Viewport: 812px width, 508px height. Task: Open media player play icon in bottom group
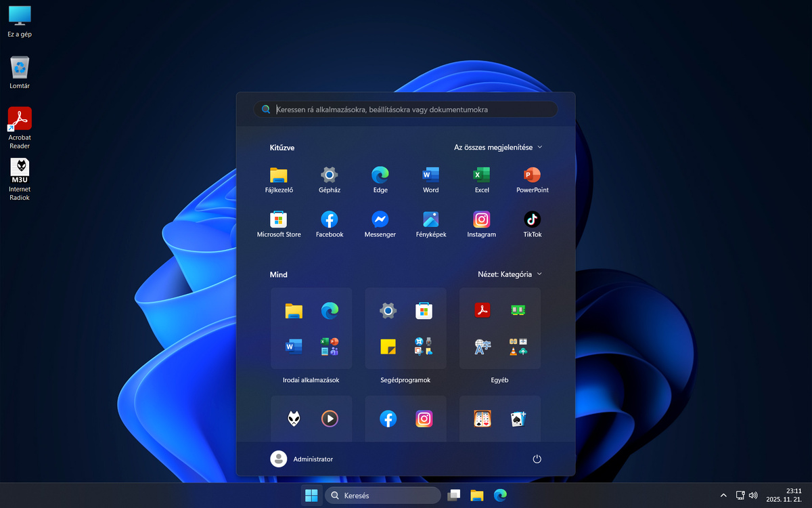pyautogui.click(x=330, y=419)
